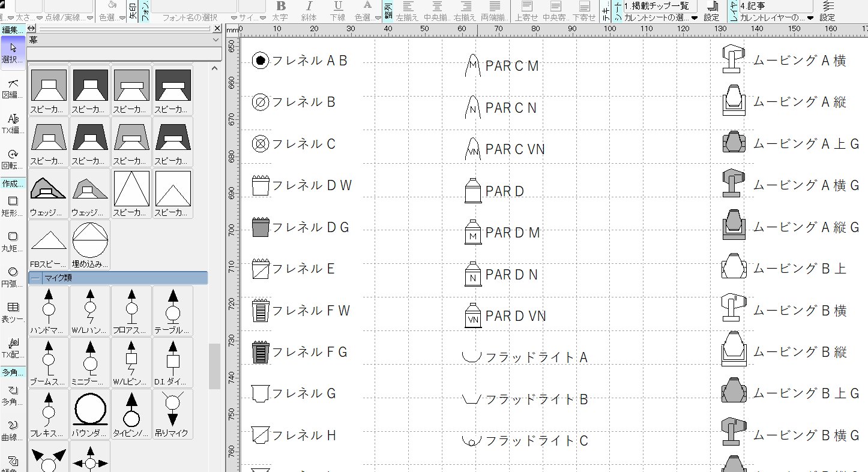868x472 pixels.
Task: Select the テーブル table stand symbol
Action: (173, 311)
